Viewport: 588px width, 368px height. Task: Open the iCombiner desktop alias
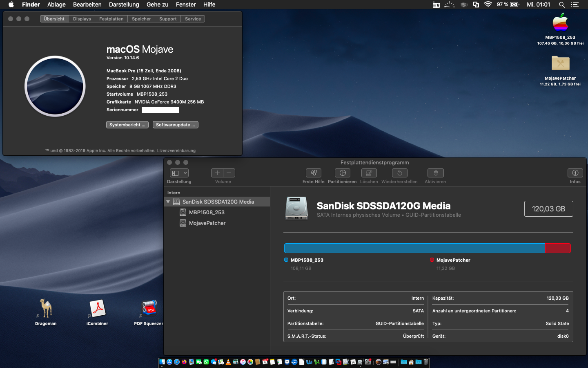point(97,309)
